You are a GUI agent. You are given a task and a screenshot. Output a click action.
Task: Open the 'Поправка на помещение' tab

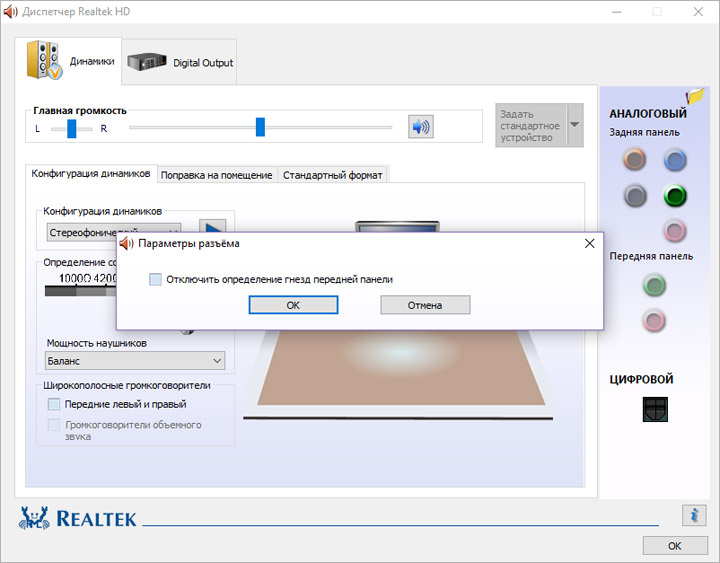pyautogui.click(x=217, y=175)
